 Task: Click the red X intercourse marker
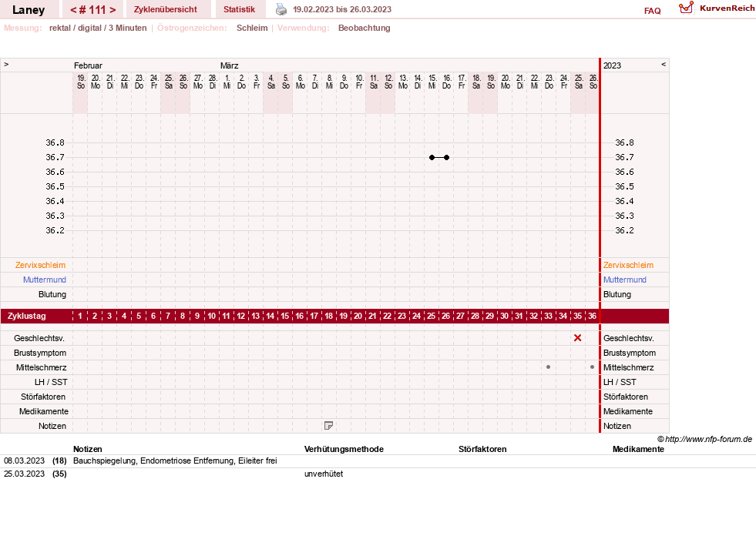pyautogui.click(x=578, y=338)
